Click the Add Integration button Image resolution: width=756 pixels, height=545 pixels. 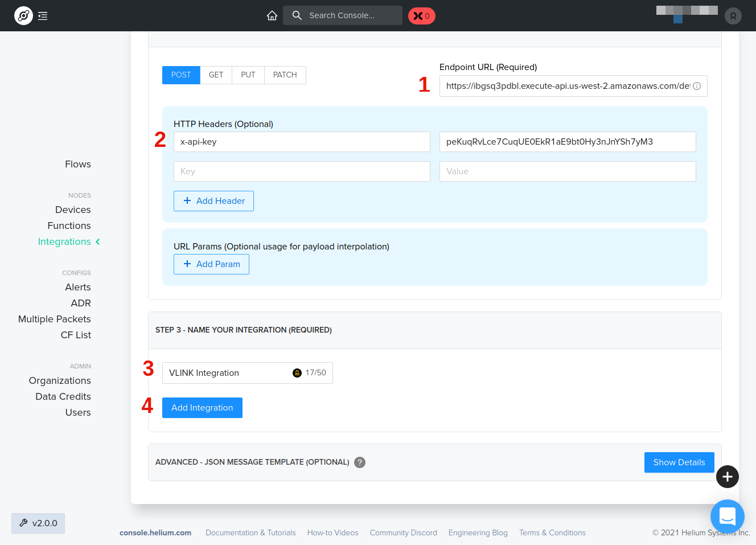pyautogui.click(x=202, y=408)
